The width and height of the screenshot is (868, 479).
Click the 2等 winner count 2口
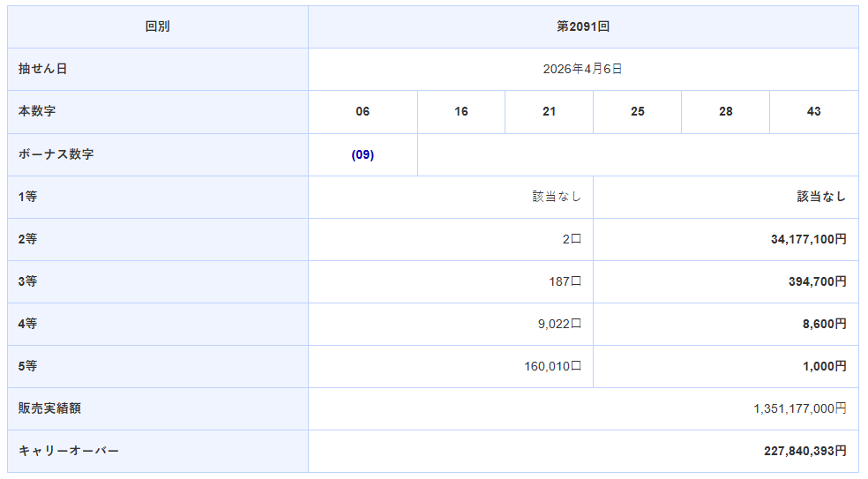[x=572, y=239]
